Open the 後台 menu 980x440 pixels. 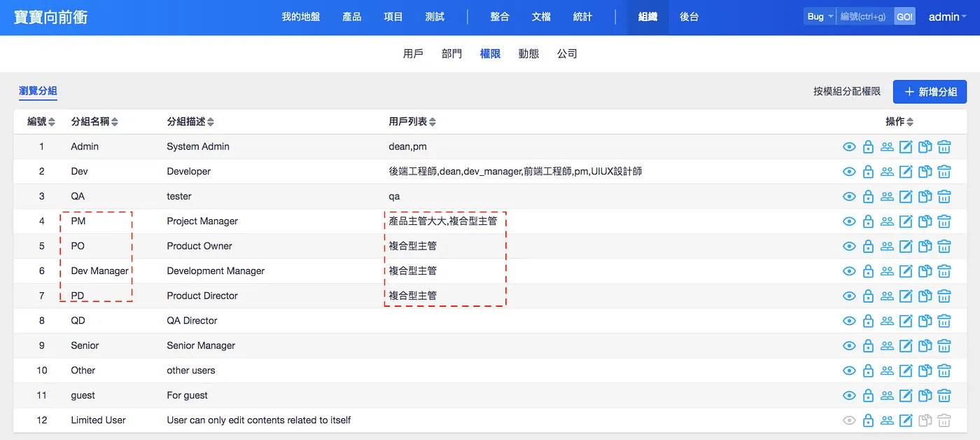coord(689,17)
